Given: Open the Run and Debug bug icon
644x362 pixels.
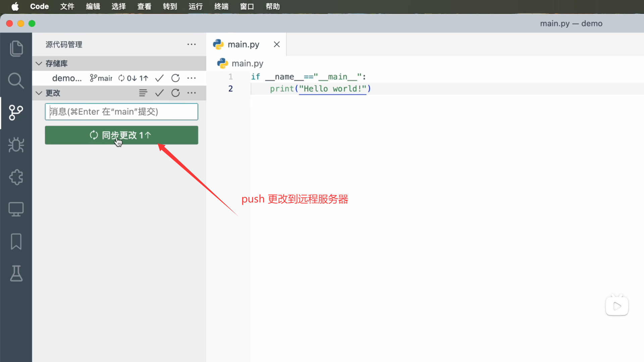Looking at the screenshot, I should coord(16,145).
